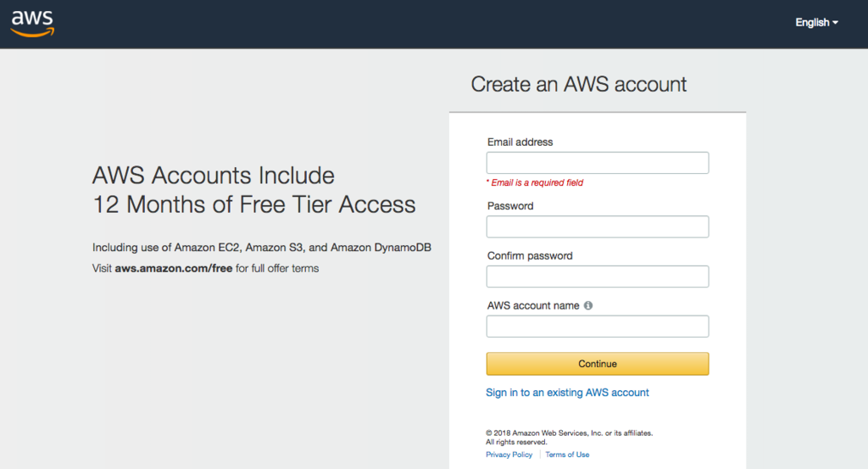This screenshot has width=868, height=469.
Task: Open the English language dropdown
Action: coord(816,23)
